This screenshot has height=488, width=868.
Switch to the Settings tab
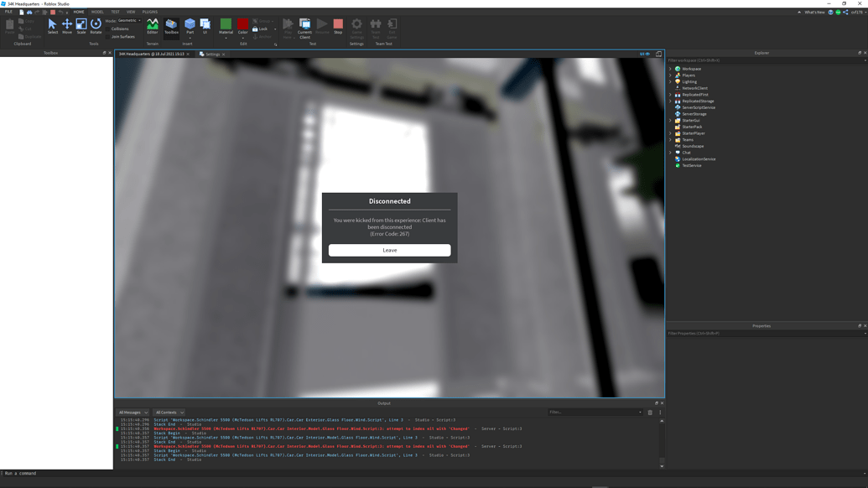click(212, 54)
